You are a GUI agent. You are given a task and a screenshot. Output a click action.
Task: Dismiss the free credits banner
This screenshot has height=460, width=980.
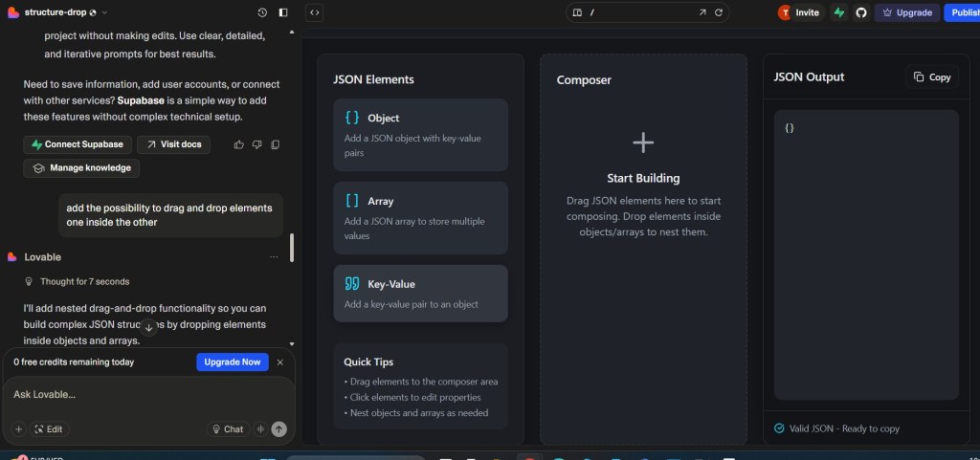[280, 362]
